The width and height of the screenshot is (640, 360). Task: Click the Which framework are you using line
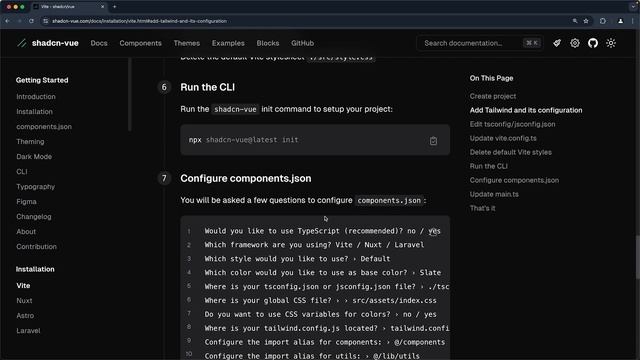pyautogui.click(x=314, y=245)
